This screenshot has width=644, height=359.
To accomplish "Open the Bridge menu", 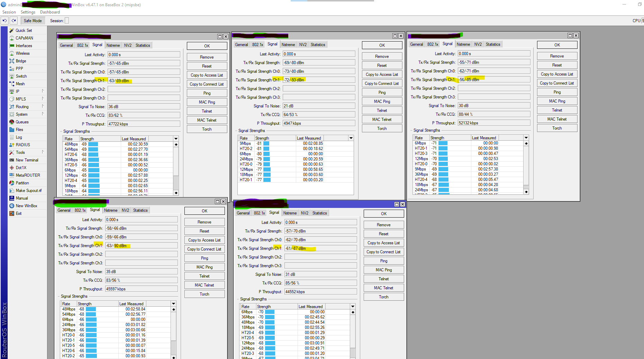I will pyautogui.click(x=21, y=61).
